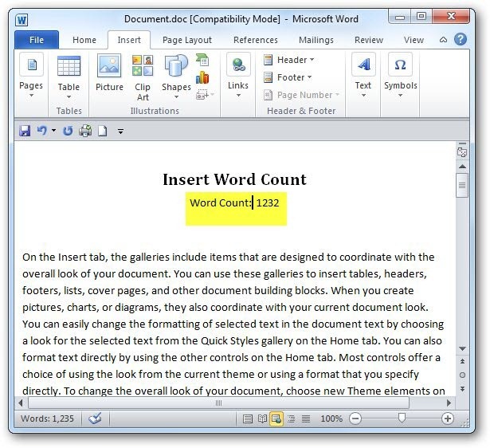
Task: Switch to the Page Layout tab
Action: (x=187, y=40)
